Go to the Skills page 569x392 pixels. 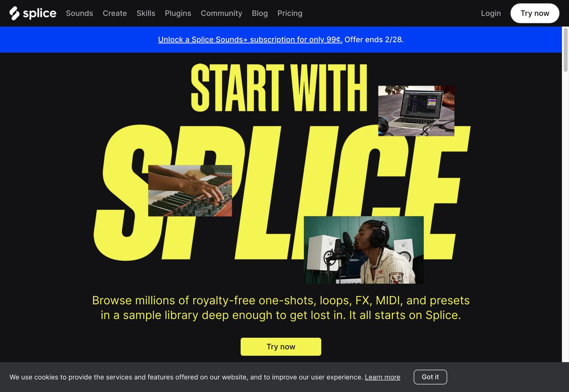click(x=146, y=13)
